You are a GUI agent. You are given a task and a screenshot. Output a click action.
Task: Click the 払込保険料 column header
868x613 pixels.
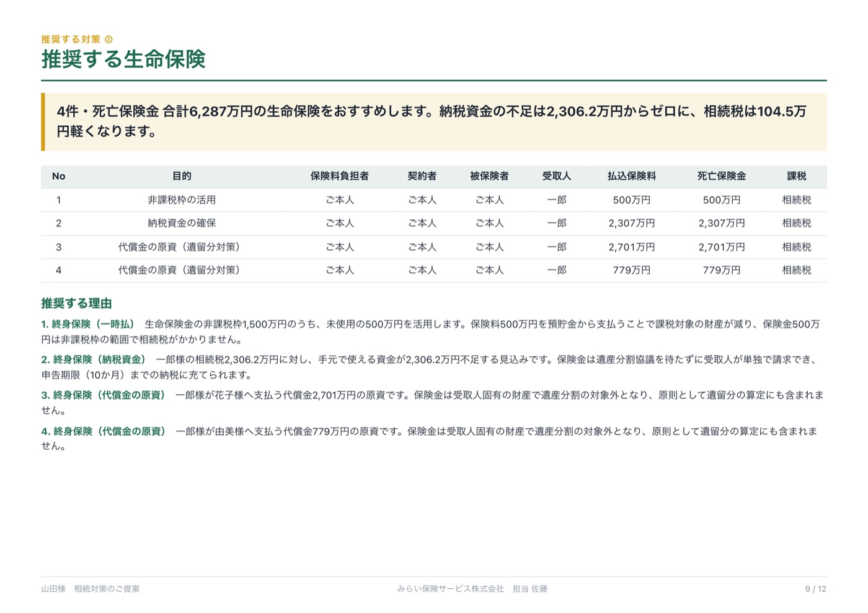(x=632, y=176)
